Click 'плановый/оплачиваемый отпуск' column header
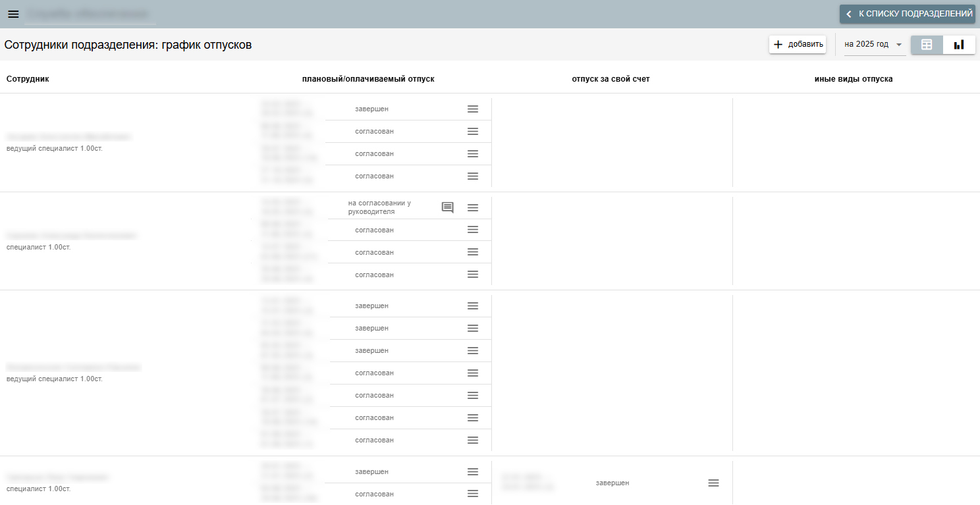The width and height of the screenshot is (980, 505). [x=368, y=79]
